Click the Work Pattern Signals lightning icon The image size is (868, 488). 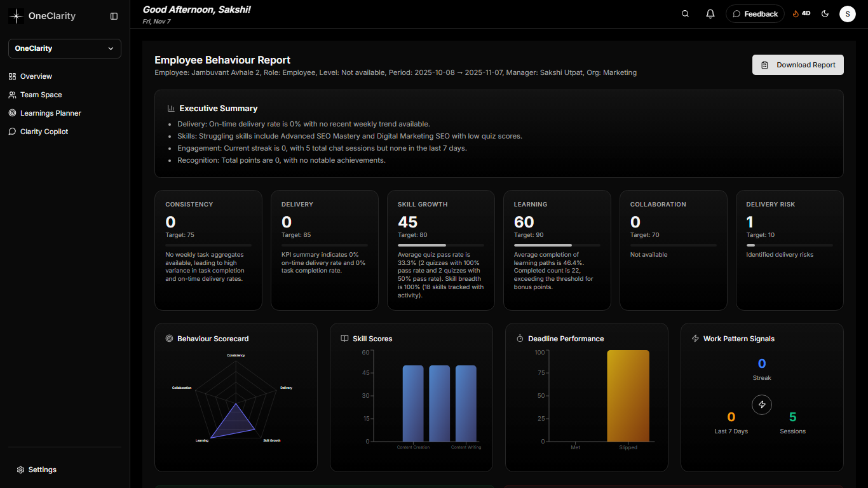pos(695,339)
